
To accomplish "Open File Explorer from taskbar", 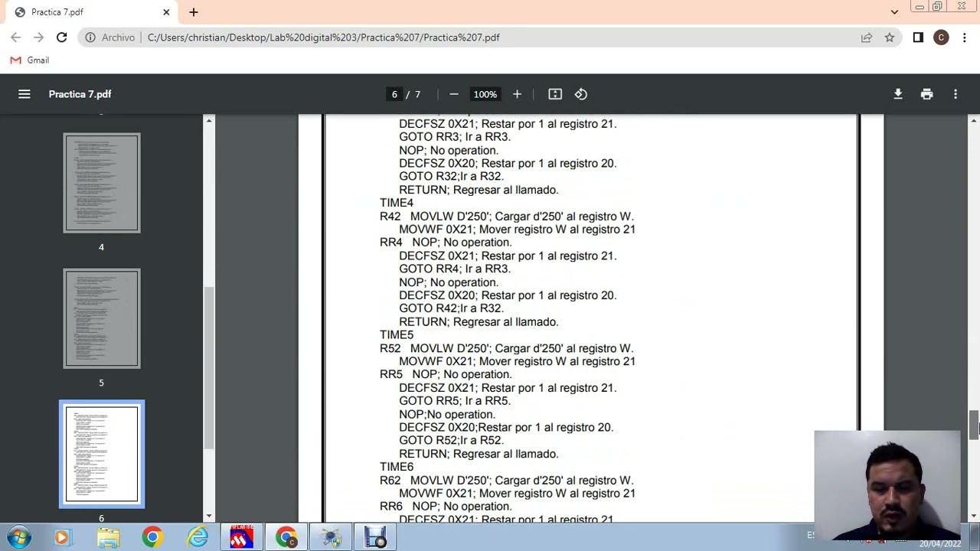I will [108, 538].
